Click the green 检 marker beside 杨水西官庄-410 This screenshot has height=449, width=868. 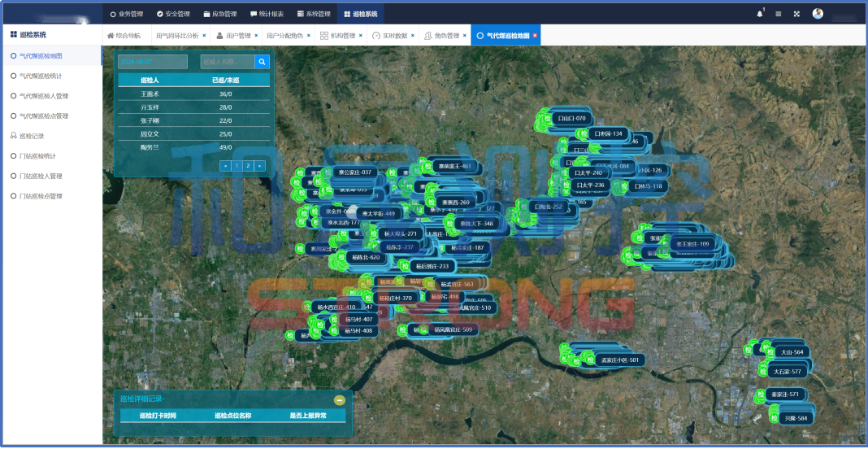pyautogui.click(x=306, y=307)
